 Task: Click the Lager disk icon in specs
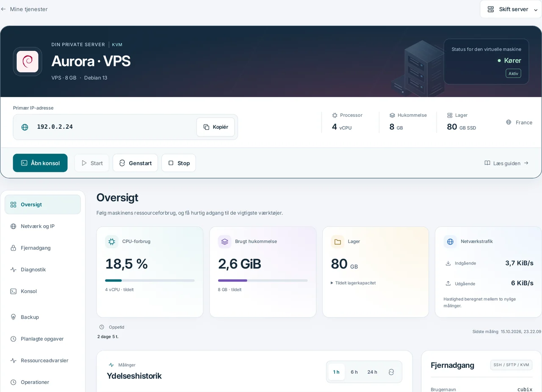coord(450,115)
